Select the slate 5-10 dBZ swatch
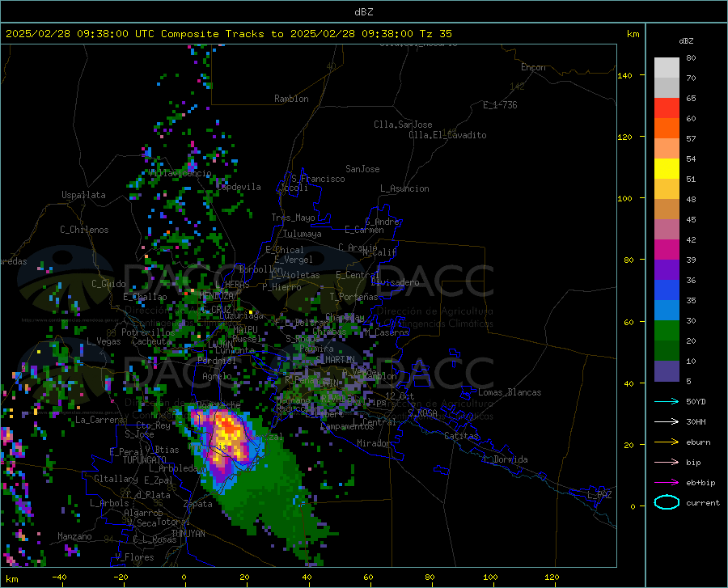This screenshot has width=728, height=588. coord(667,371)
